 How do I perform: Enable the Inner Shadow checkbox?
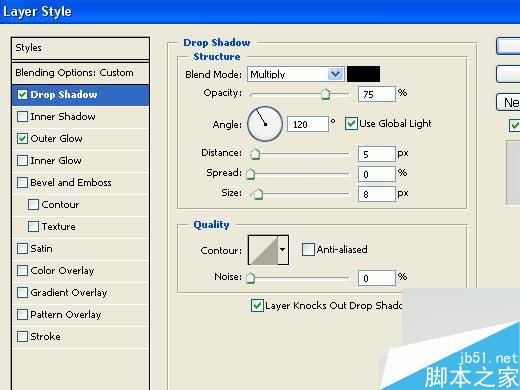click(x=22, y=117)
